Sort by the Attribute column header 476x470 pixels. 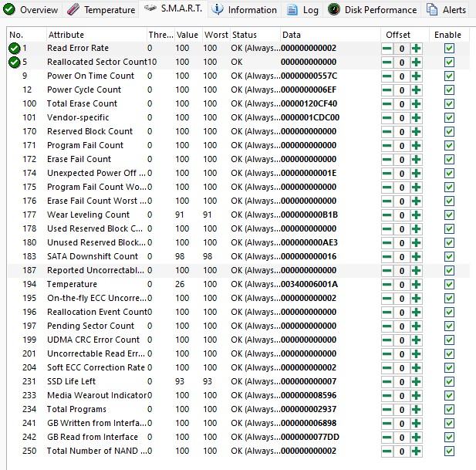pos(96,35)
